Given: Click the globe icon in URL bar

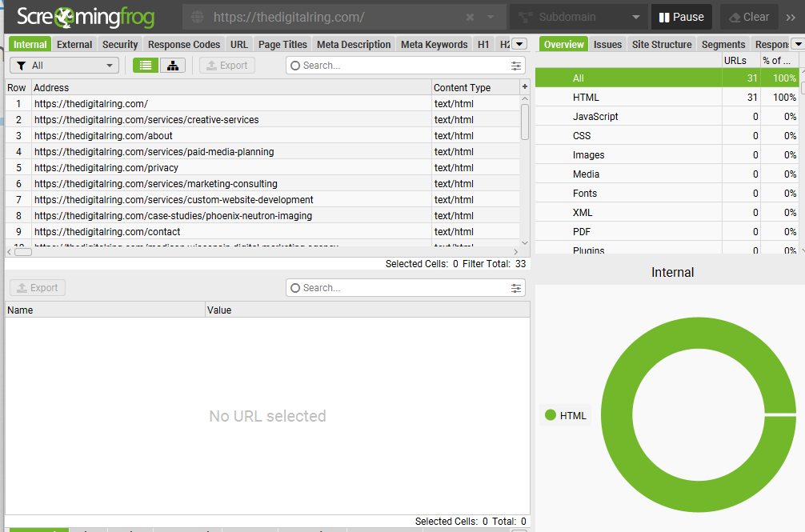Looking at the screenshot, I should pyautogui.click(x=198, y=18).
